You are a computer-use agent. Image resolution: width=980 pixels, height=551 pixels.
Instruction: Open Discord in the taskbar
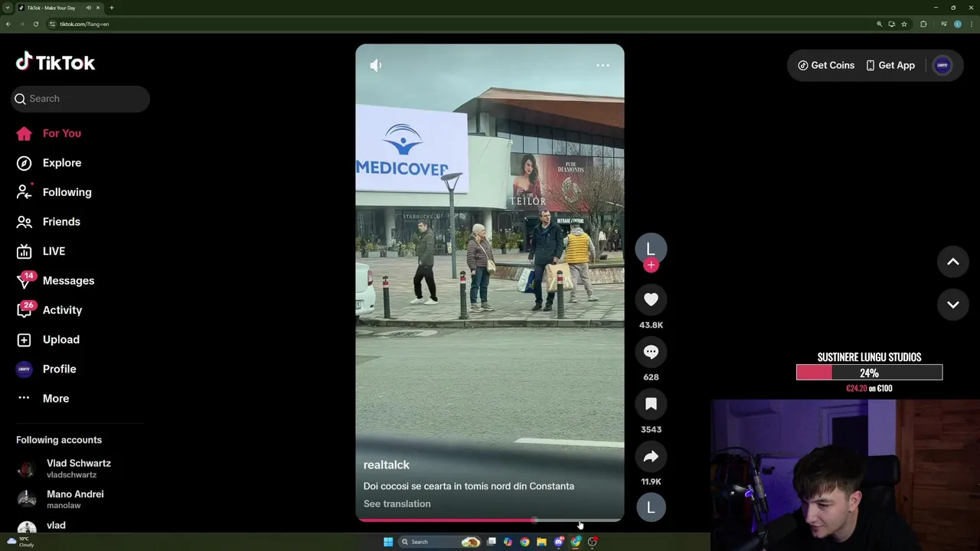[559, 542]
